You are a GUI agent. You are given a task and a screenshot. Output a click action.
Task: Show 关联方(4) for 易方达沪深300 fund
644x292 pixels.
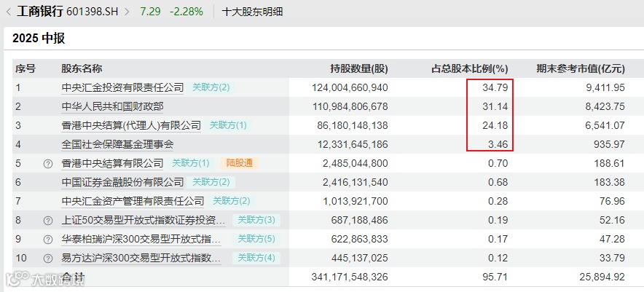pos(256,258)
